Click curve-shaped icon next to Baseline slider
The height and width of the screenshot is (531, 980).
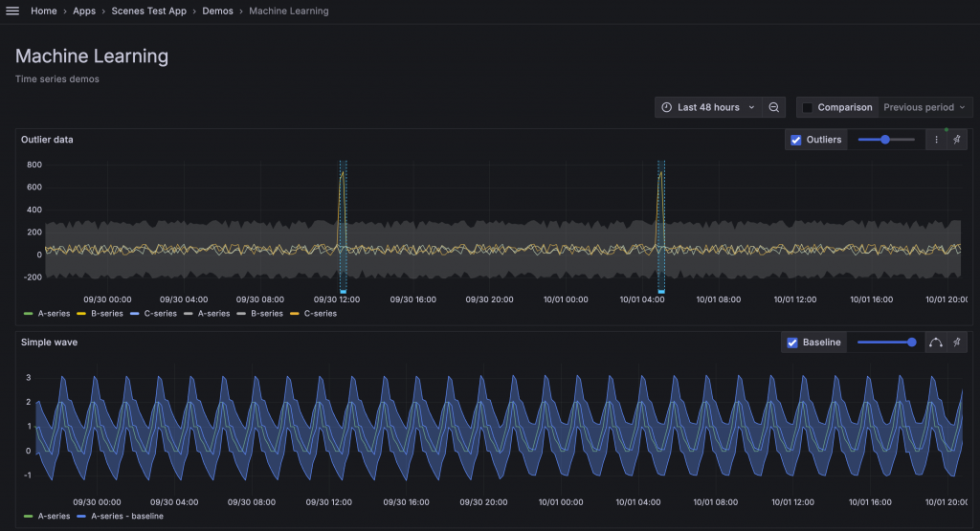pos(936,343)
